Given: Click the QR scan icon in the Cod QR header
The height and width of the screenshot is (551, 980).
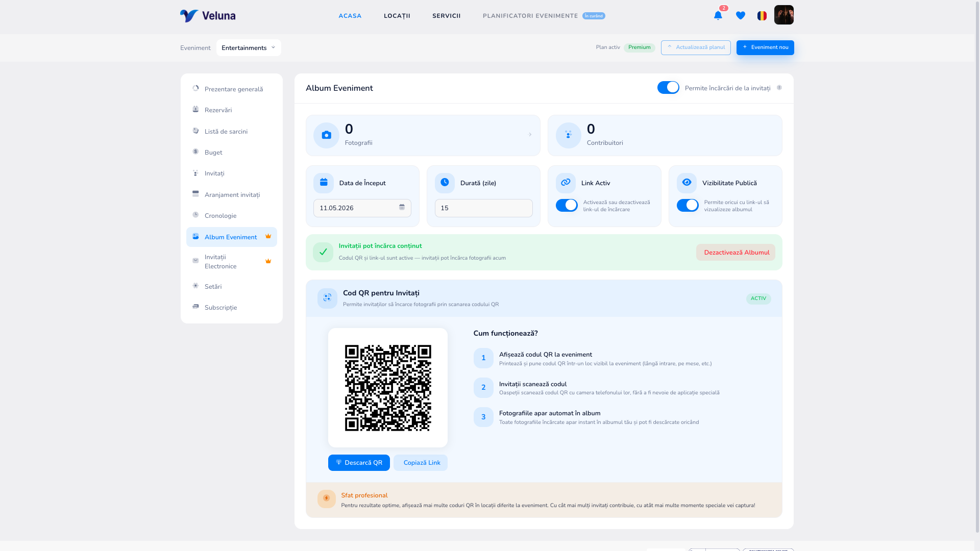Looking at the screenshot, I should 327,298.
